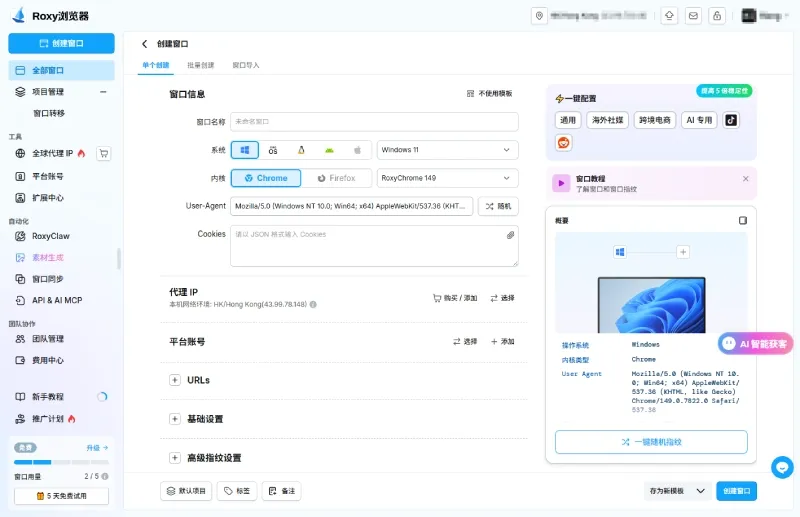Click the 窗口用量 progress bar
The width and height of the screenshot is (800, 517).
(x=61, y=462)
